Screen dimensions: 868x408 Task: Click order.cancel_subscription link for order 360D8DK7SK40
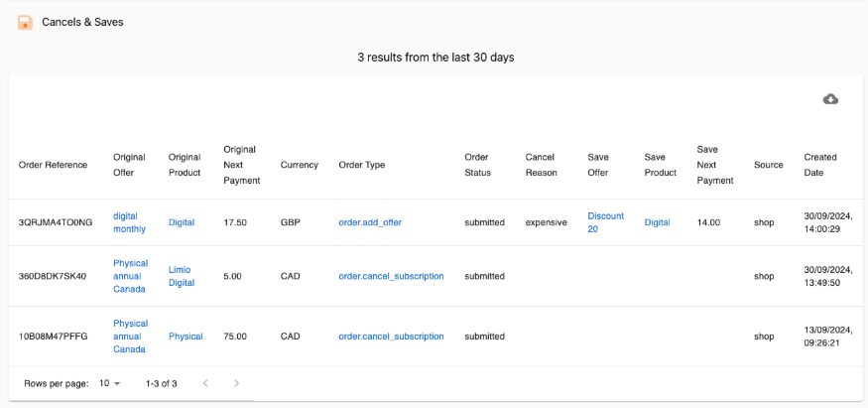click(x=391, y=276)
